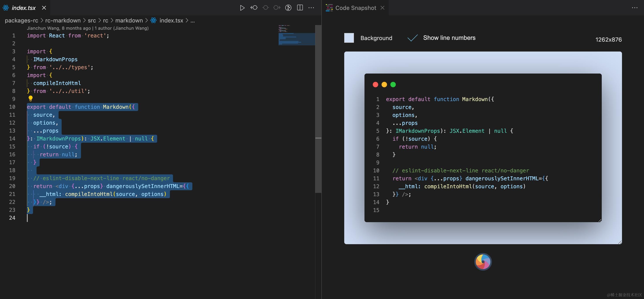Click the round colorful shutter snapshot button
644x299 pixels.
click(483, 262)
